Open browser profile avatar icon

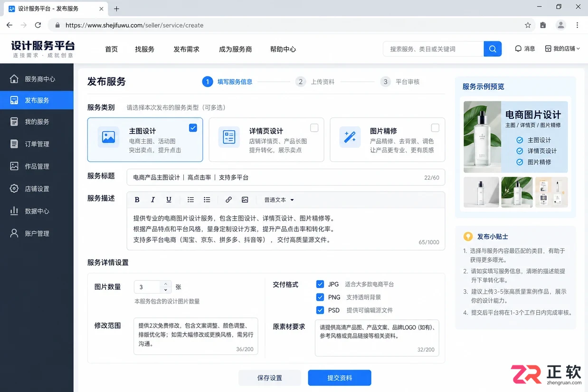tap(561, 25)
